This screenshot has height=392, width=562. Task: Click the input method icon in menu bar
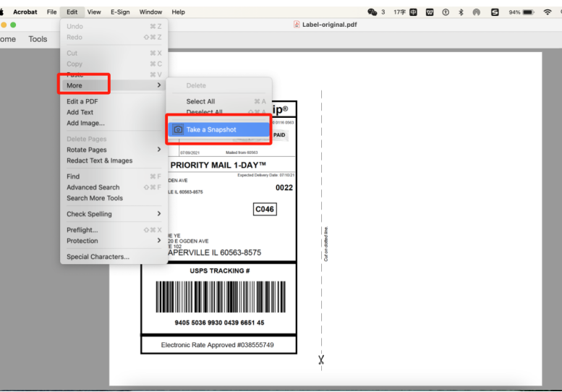[x=413, y=12]
